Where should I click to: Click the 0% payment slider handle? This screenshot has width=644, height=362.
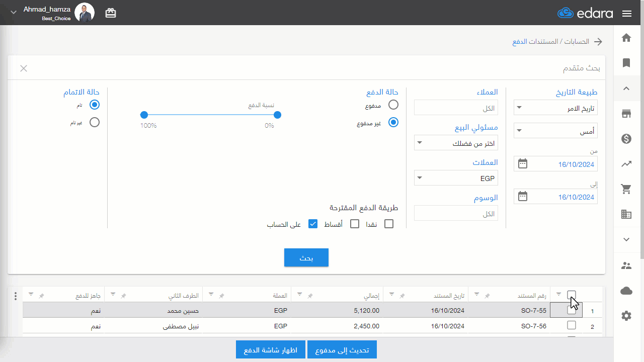point(277,115)
